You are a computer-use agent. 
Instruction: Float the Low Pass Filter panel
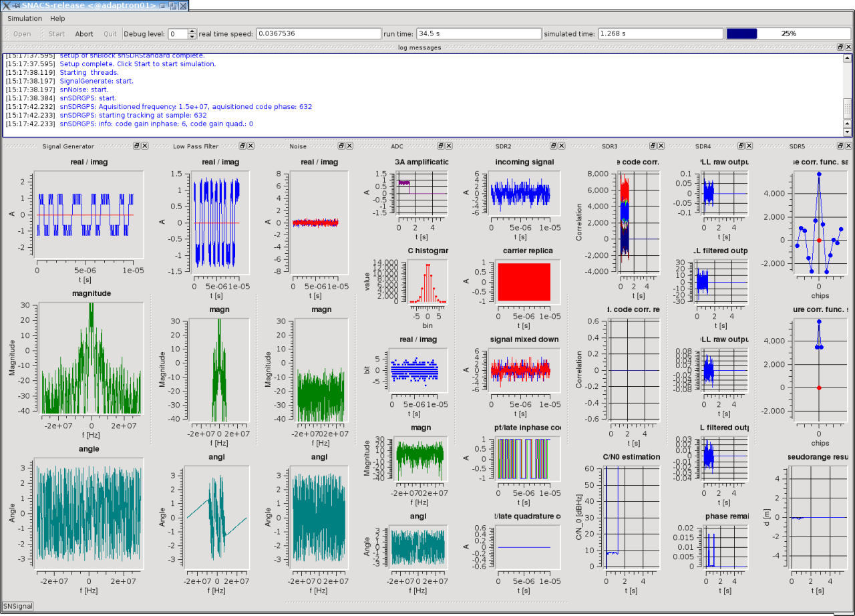242,146
